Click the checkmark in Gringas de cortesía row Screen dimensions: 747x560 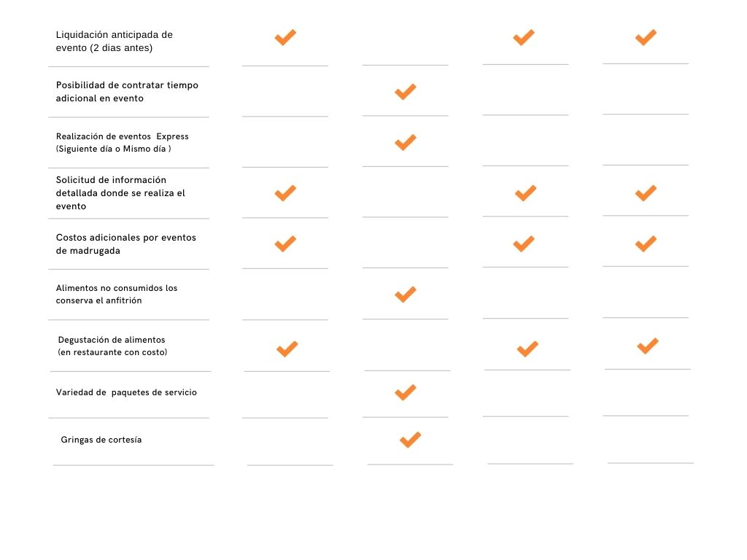point(410,440)
